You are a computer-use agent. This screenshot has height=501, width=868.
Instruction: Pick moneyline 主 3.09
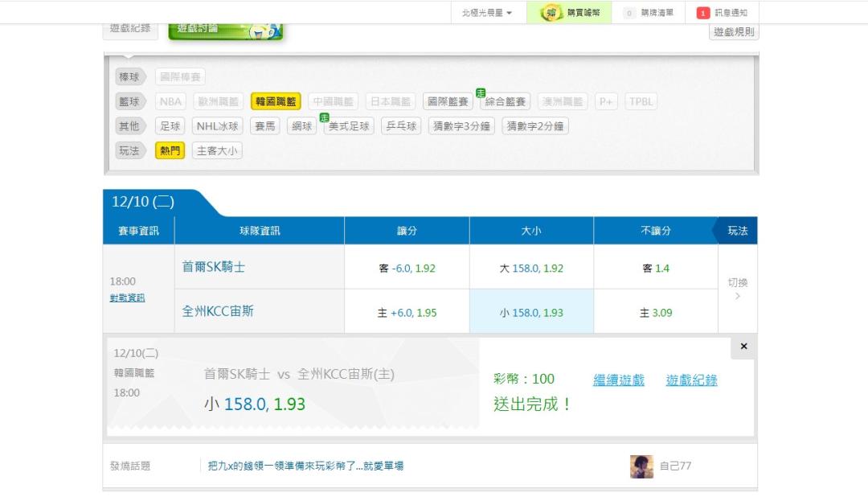coord(656,313)
